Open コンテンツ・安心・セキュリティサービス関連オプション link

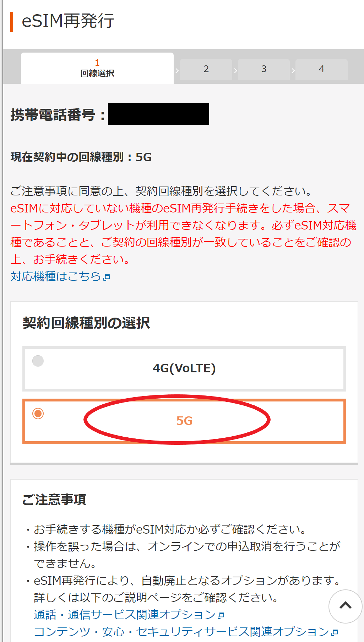(181, 632)
